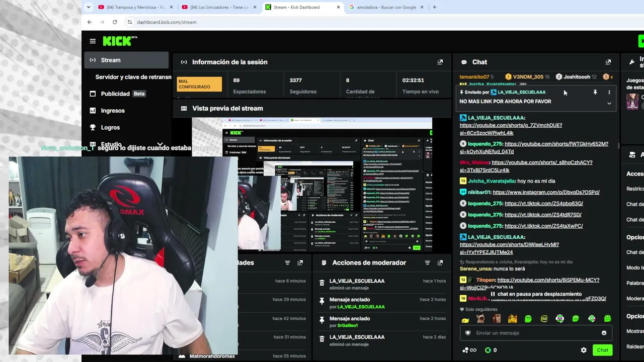Resume chat paused for scrolling
Image resolution: width=644 pixels, height=362 pixels.
[x=535, y=294]
